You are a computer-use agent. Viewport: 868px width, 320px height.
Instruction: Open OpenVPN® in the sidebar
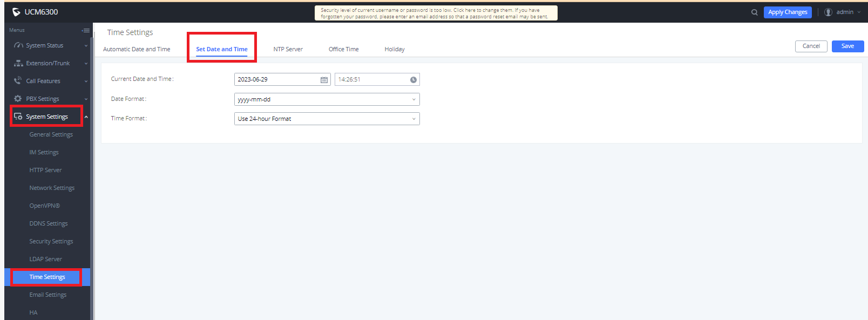[x=45, y=206]
